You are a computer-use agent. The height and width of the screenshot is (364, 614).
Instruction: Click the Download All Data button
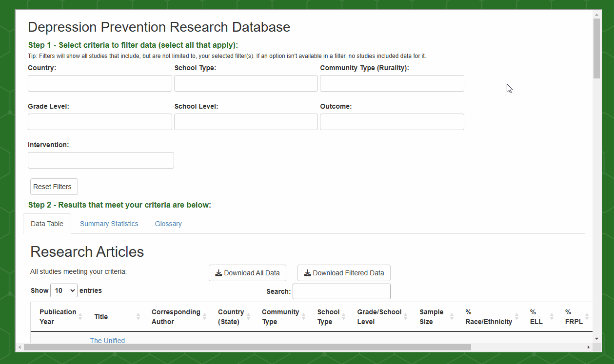click(247, 273)
